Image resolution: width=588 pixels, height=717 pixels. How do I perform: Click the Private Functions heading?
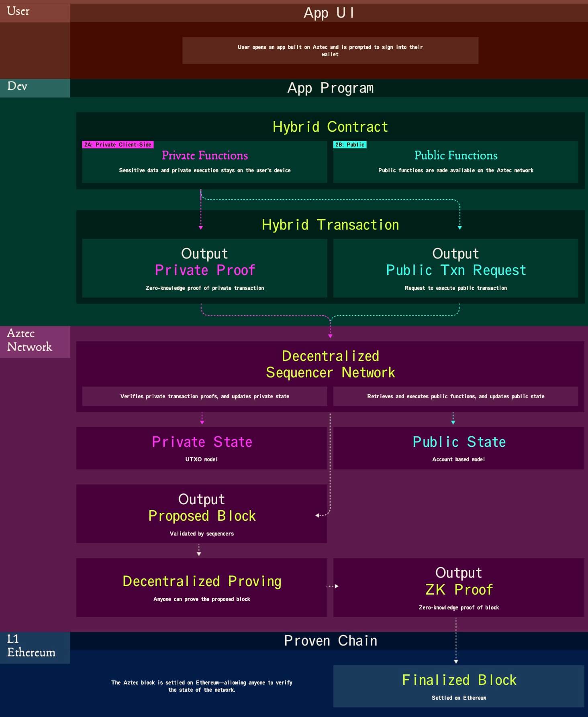204,155
